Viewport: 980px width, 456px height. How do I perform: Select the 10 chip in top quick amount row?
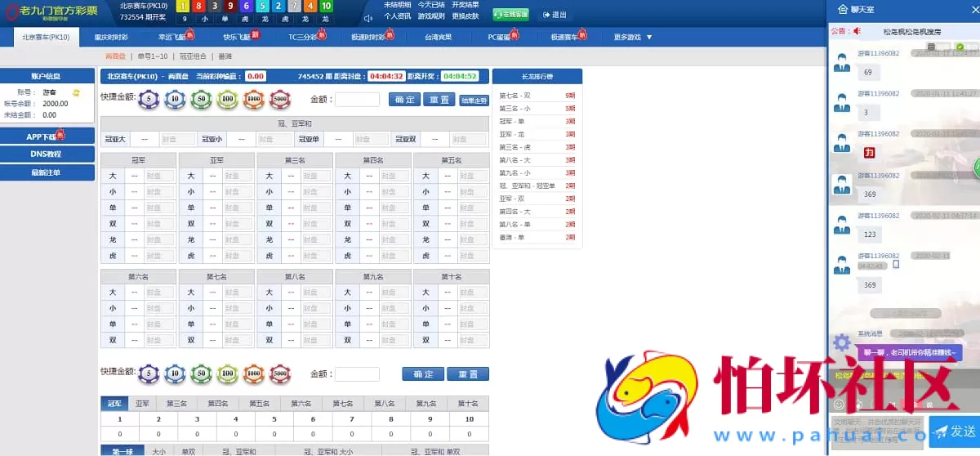pyautogui.click(x=175, y=99)
